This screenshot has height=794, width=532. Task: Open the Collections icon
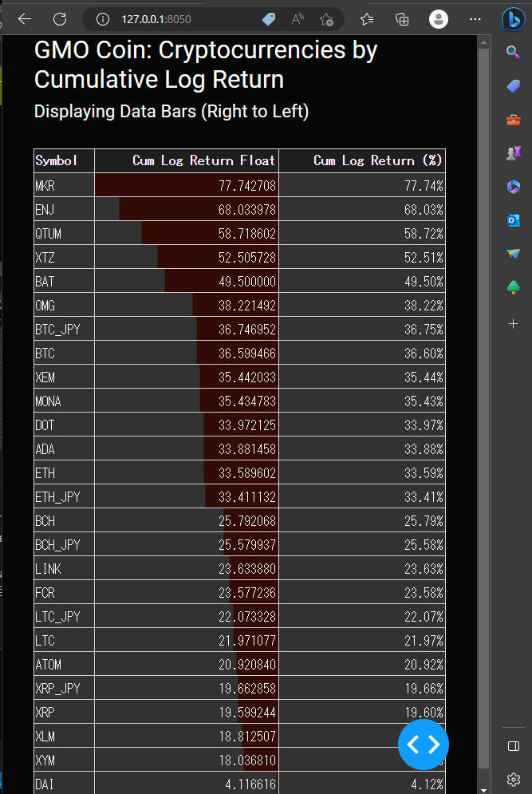(402, 19)
